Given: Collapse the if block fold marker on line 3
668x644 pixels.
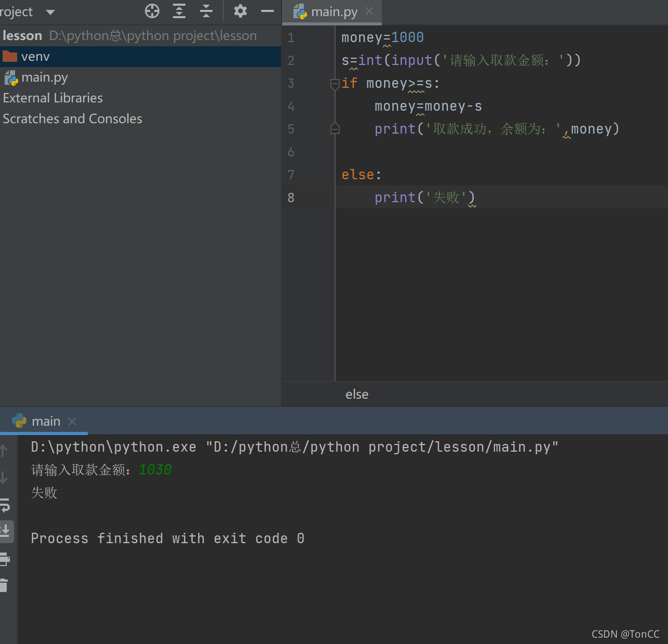Looking at the screenshot, I should click(335, 84).
